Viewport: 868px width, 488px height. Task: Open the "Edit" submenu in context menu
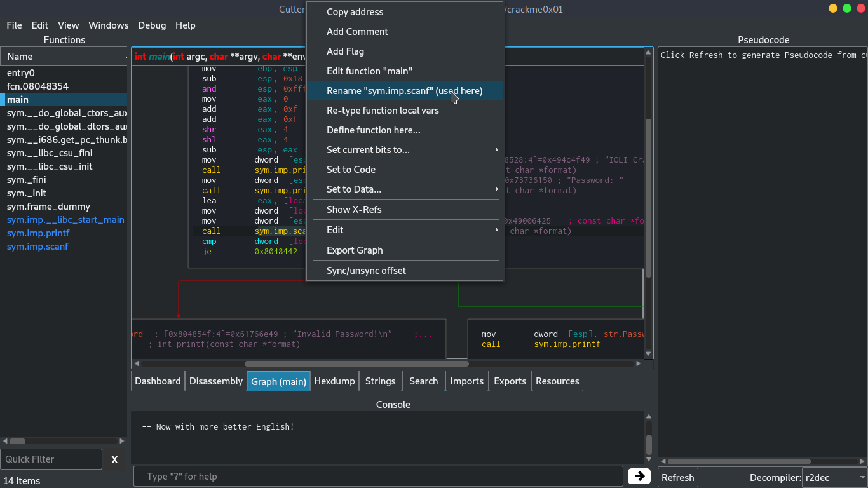[334, 229]
